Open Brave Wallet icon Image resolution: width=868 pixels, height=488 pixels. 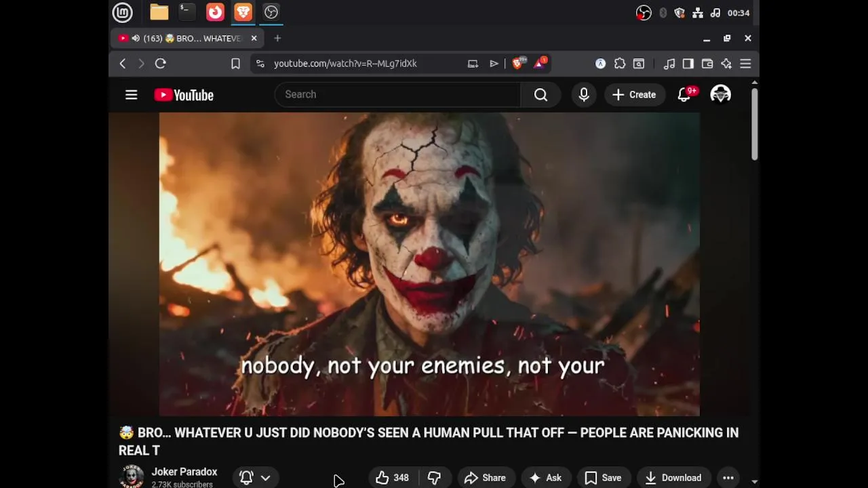point(707,64)
